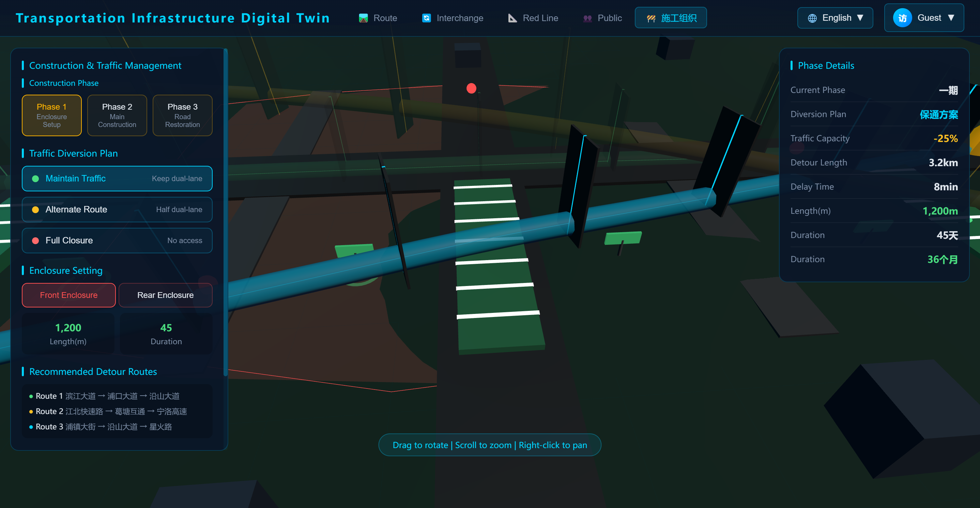
Task: Click the Guest avatar circle
Action: click(x=902, y=18)
